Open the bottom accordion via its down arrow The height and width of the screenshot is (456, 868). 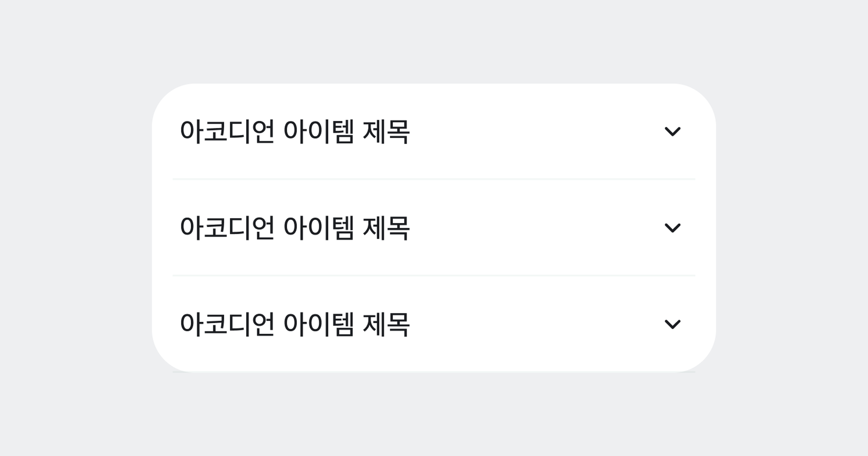click(x=672, y=324)
